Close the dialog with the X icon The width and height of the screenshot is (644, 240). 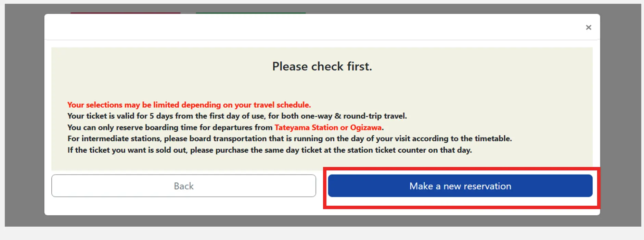tap(588, 27)
